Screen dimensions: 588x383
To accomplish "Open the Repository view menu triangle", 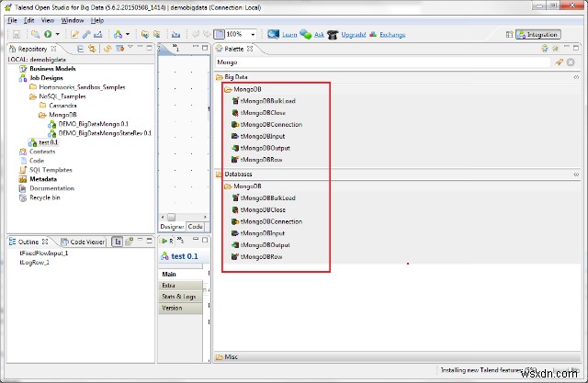I will (x=130, y=47).
